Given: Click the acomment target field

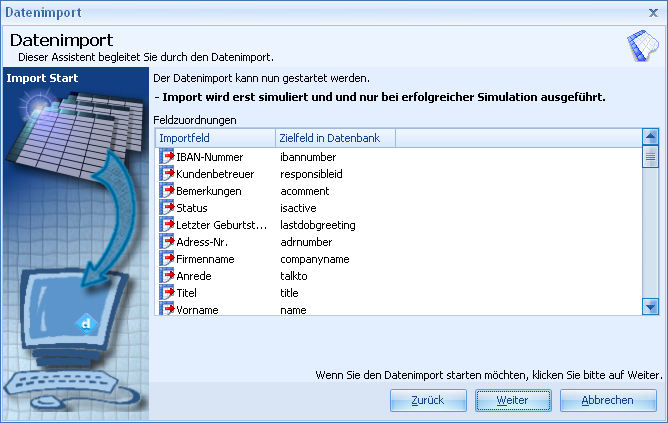Looking at the screenshot, I should pyautogui.click(x=305, y=191).
